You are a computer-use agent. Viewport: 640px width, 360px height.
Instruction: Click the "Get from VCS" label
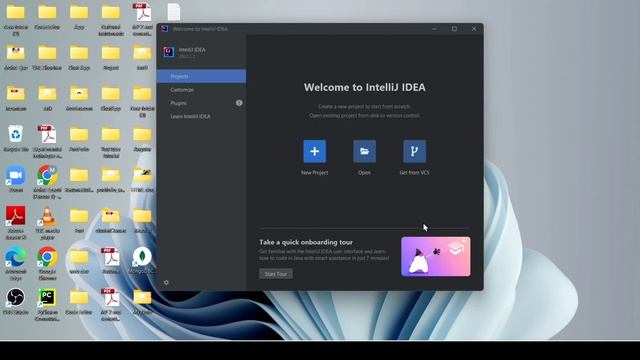tap(414, 173)
